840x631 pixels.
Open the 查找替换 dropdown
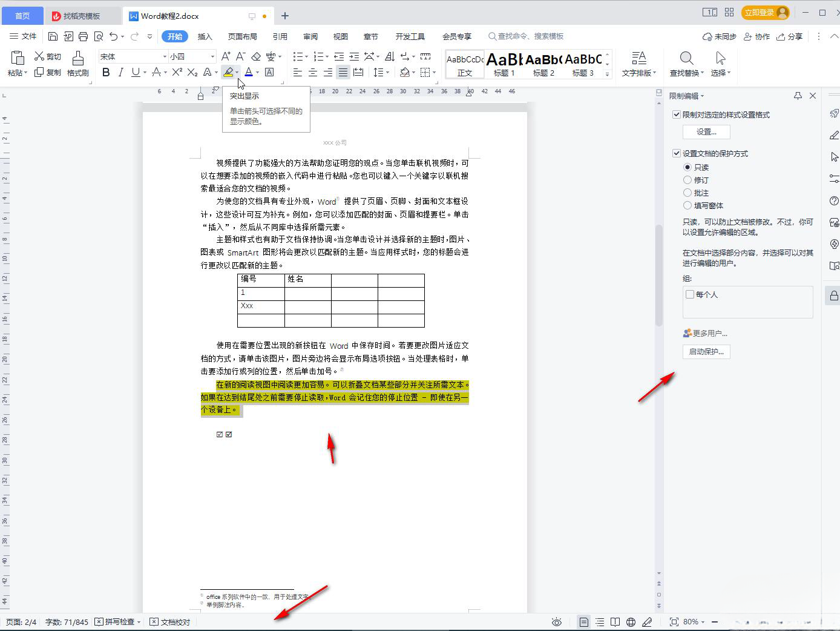(x=687, y=73)
